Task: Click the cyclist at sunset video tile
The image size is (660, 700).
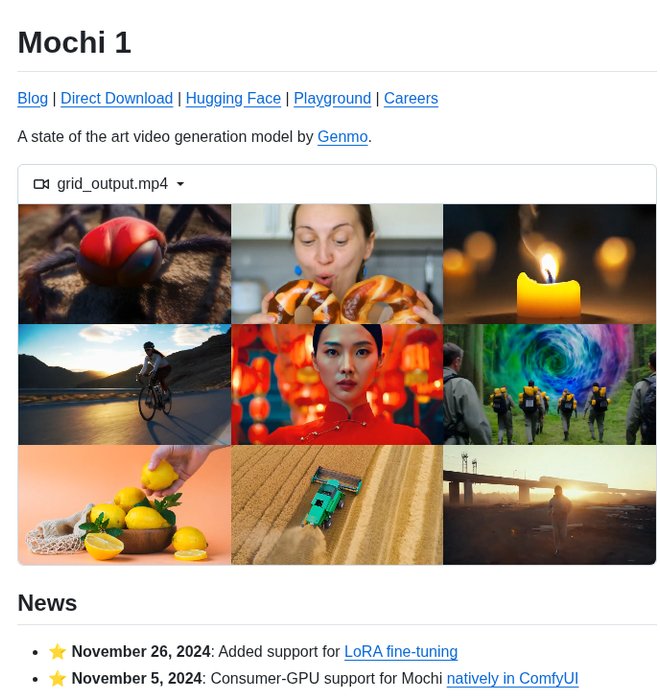Action: tap(125, 384)
